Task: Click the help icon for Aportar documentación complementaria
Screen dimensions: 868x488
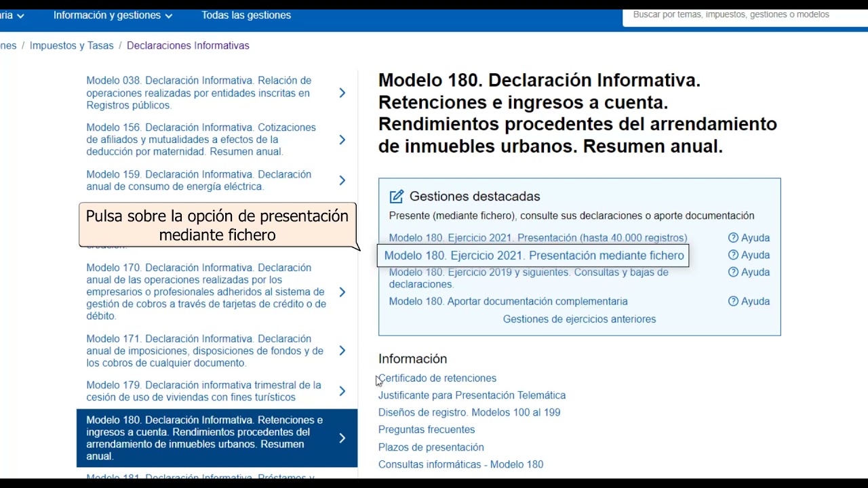Action: [733, 302]
